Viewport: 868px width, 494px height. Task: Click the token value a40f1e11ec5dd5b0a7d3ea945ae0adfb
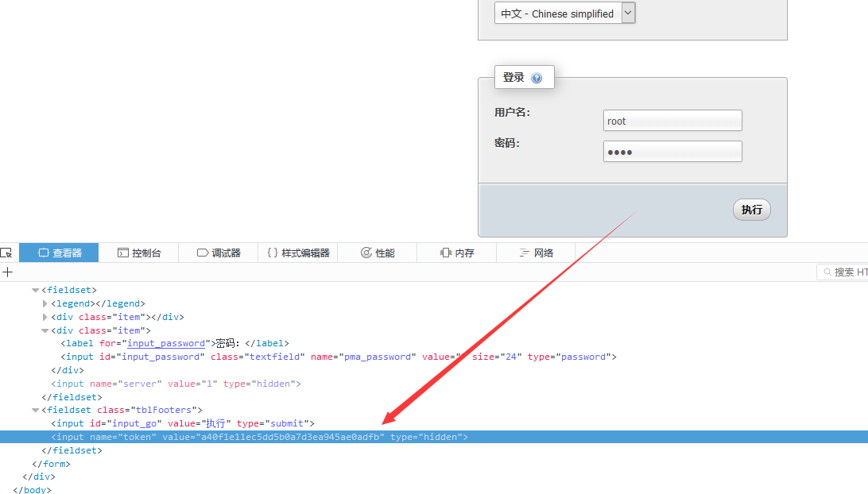290,437
